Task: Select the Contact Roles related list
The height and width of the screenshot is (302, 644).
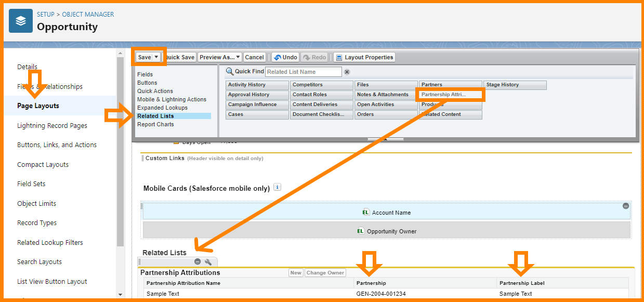Action: tap(321, 95)
